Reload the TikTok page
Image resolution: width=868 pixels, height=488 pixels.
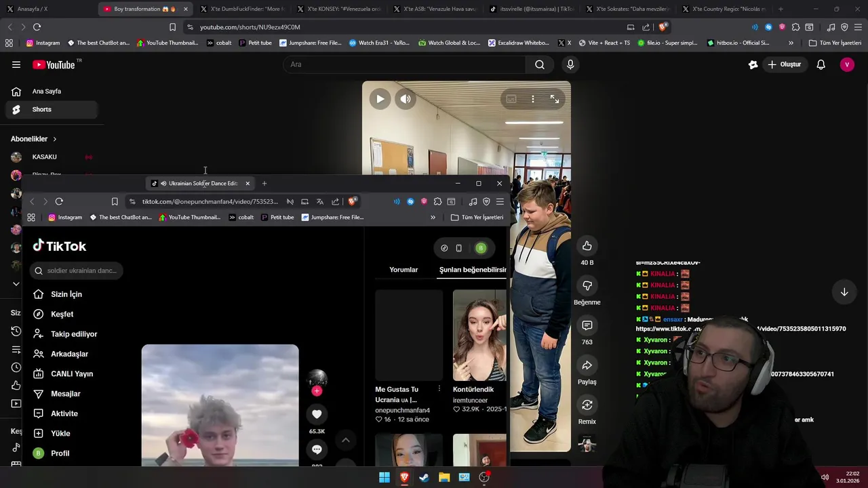tap(59, 201)
